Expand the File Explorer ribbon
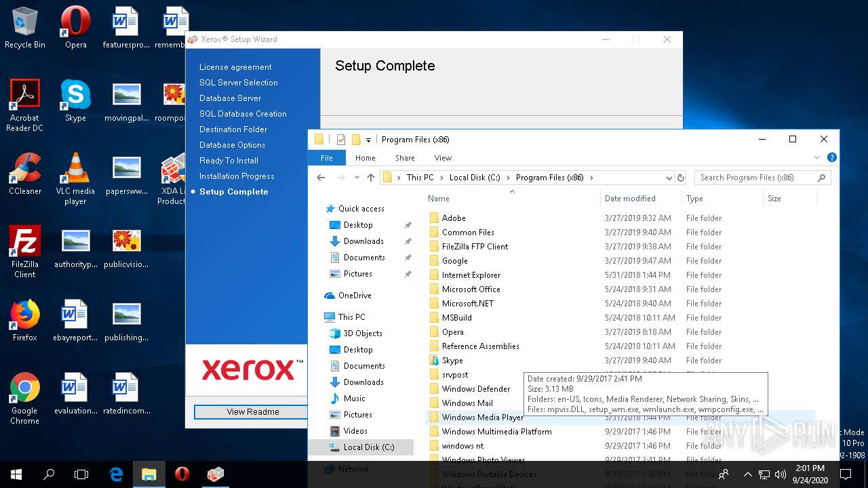This screenshot has width=868, height=488. [x=817, y=157]
